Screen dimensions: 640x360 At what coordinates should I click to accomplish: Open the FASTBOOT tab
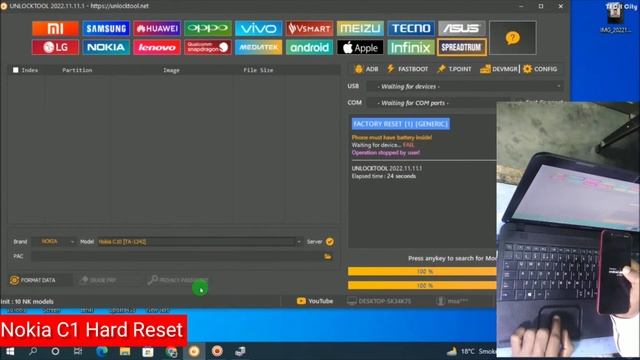[x=407, y=69]
